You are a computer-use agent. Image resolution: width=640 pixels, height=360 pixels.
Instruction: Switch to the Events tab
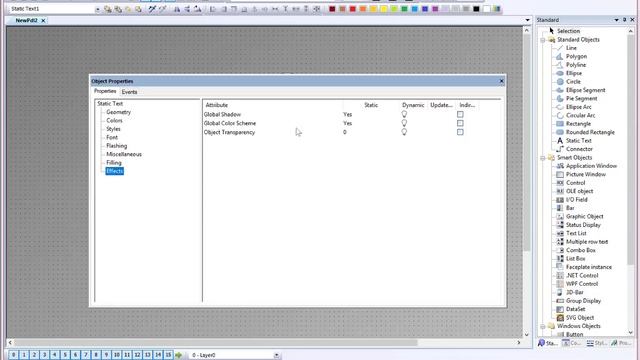[x=129, y=92]
